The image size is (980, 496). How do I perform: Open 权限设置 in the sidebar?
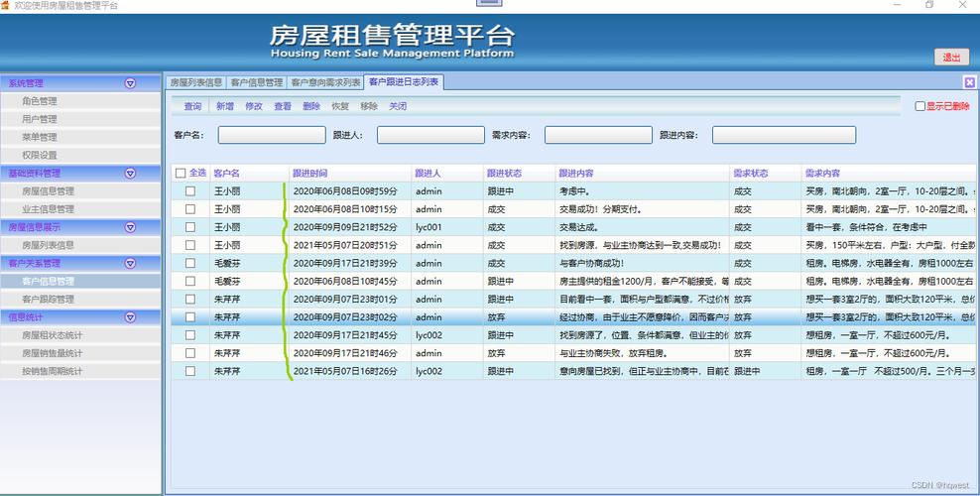tap(80, 155)
